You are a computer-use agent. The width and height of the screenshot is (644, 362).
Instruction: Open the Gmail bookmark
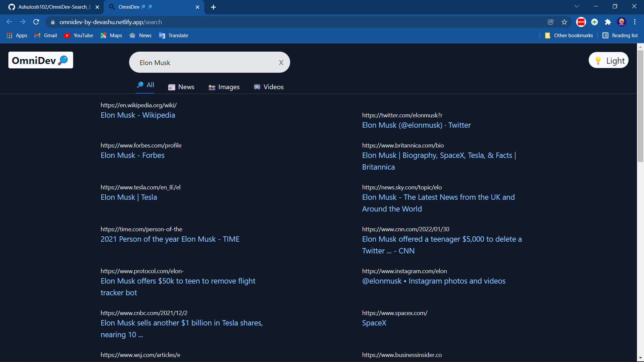click(46, 36)
